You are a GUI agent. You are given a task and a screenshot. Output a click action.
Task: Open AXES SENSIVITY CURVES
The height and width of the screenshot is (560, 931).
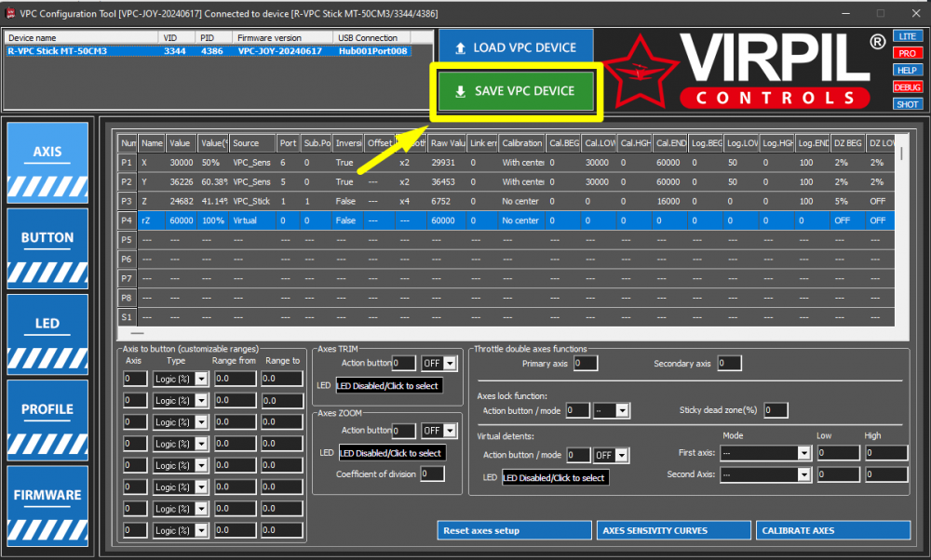[x=674, y=530]
